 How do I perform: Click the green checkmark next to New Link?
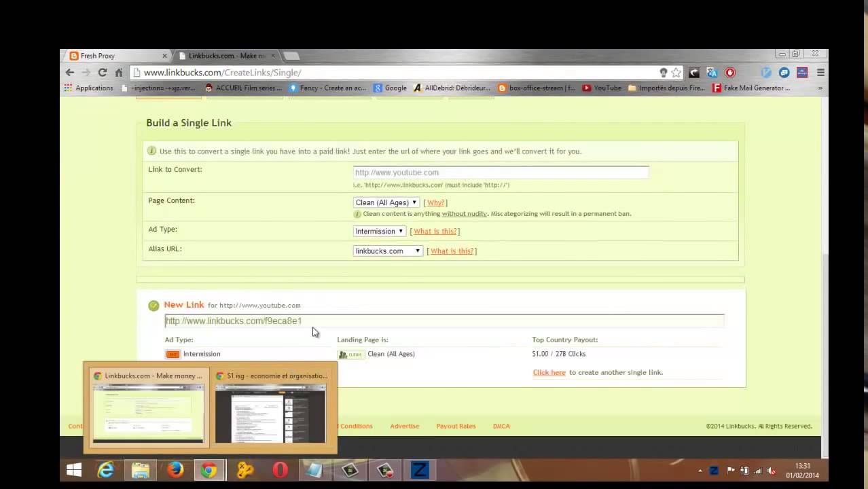[x=153, y=306]
